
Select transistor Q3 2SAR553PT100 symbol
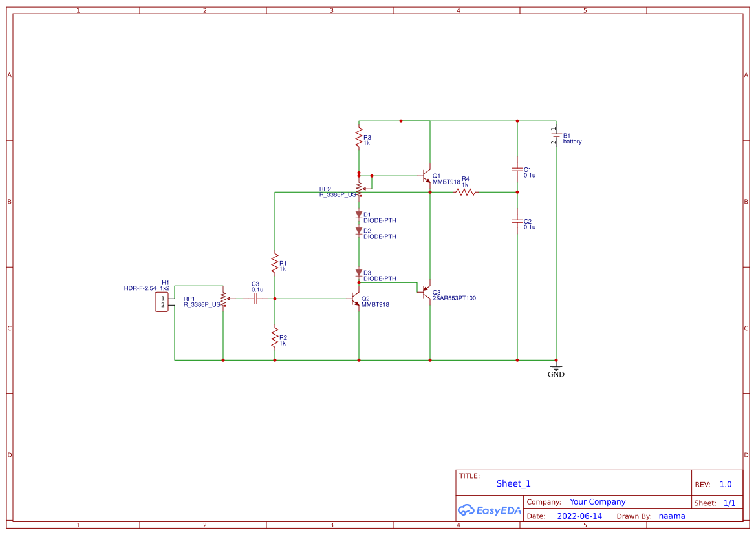tap(426, 292)
